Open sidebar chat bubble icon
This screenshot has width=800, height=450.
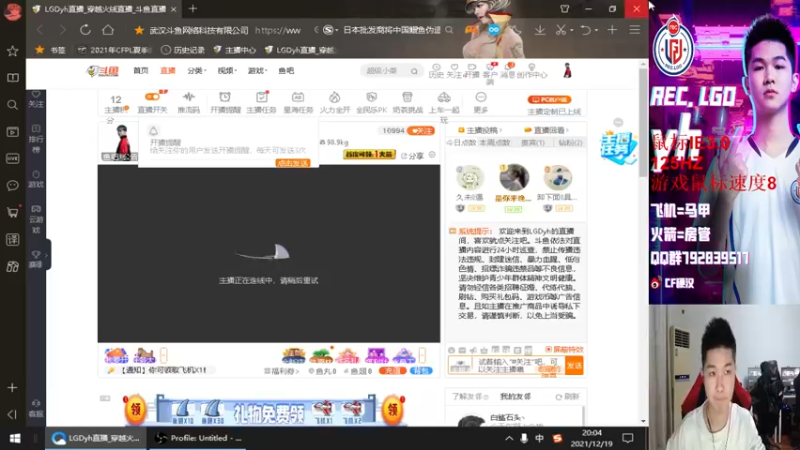13,185
